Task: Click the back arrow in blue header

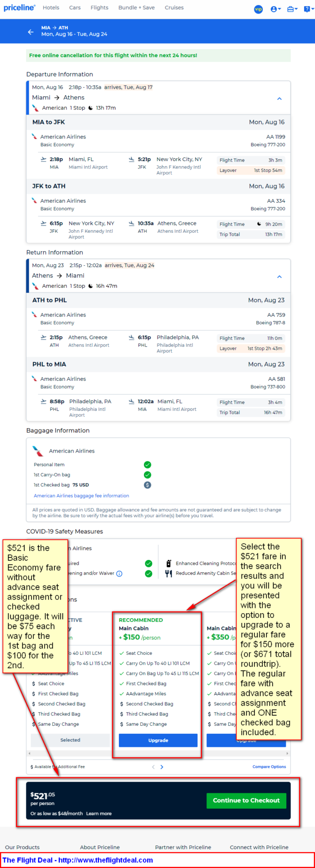Action: pos(31,32)
